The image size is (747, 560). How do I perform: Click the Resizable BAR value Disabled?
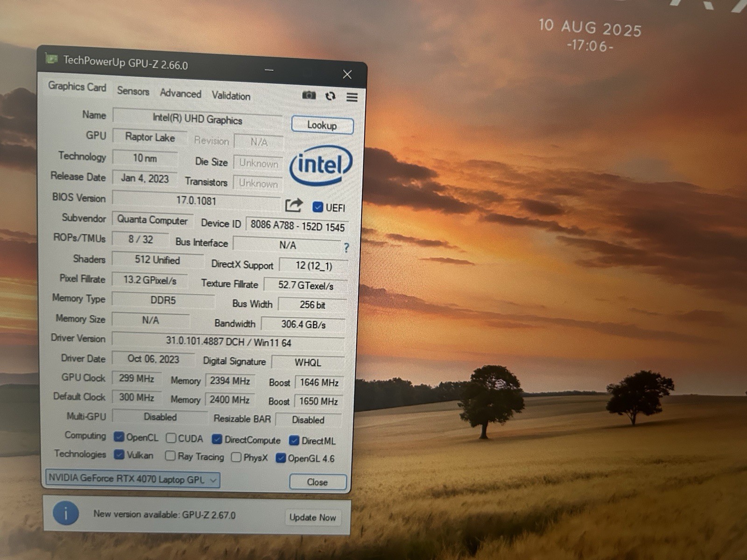308,420
